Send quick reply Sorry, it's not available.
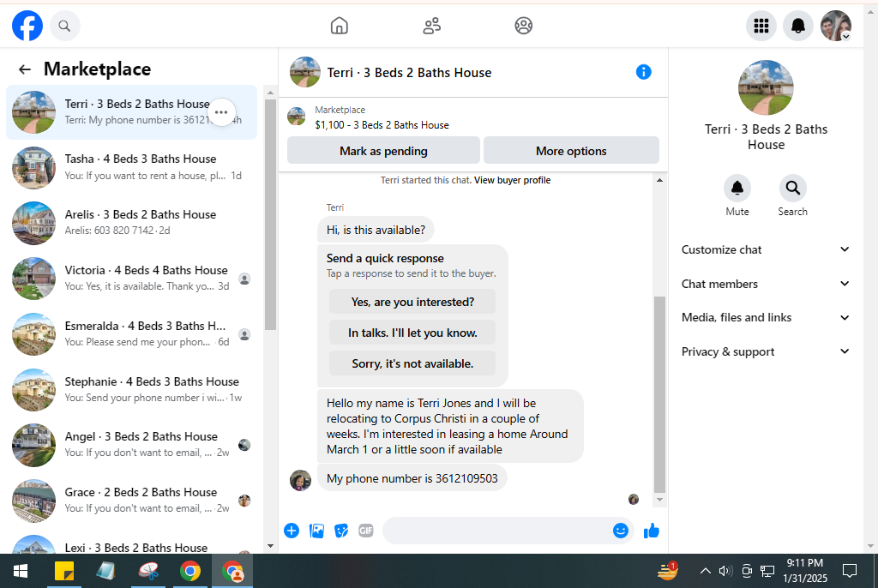Viewport: 878px width, 588px height. point(412,363)
